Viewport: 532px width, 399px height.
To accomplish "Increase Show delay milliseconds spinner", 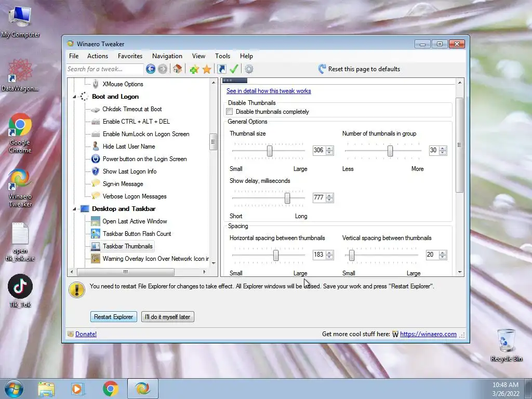I will click(x=329, y=195).
